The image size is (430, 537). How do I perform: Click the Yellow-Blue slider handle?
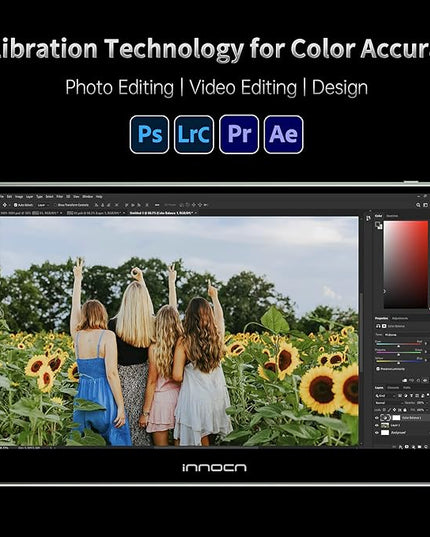point(399,363)
